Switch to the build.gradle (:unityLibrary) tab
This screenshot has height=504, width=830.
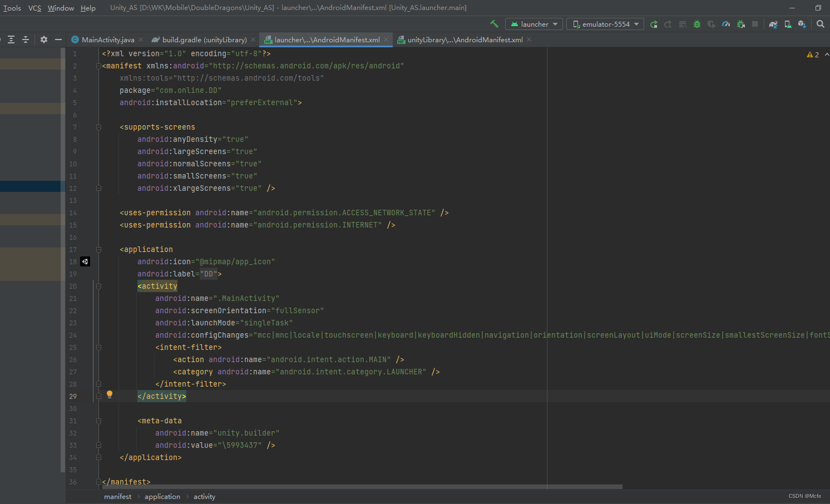204,39
